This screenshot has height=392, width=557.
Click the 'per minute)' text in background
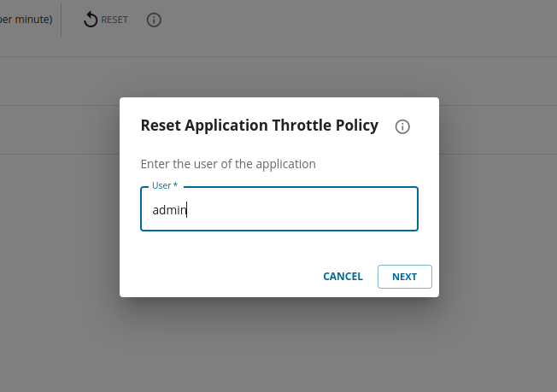[x=26, y=19]
